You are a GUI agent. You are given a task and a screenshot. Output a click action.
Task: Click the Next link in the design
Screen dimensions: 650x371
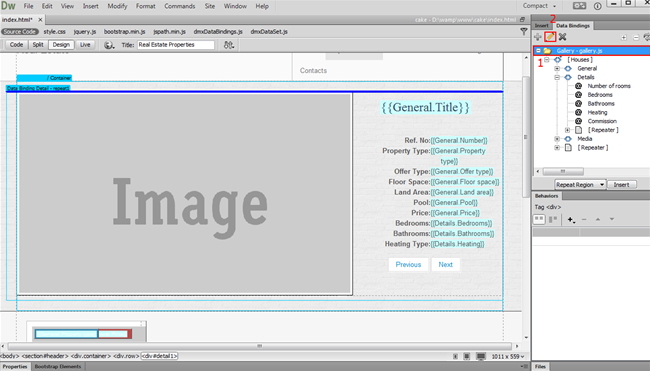[446, 264]
